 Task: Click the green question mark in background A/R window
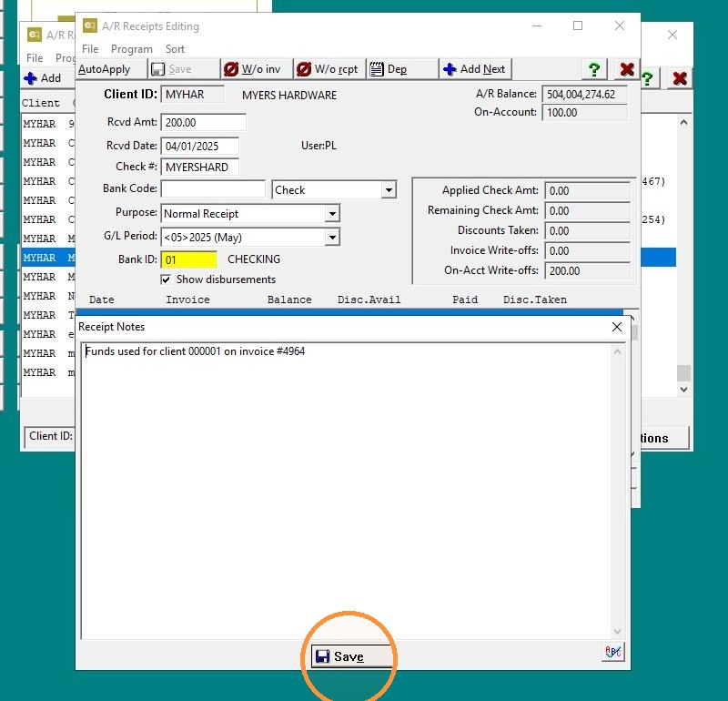pyautogui.click(x=647, y=78)
